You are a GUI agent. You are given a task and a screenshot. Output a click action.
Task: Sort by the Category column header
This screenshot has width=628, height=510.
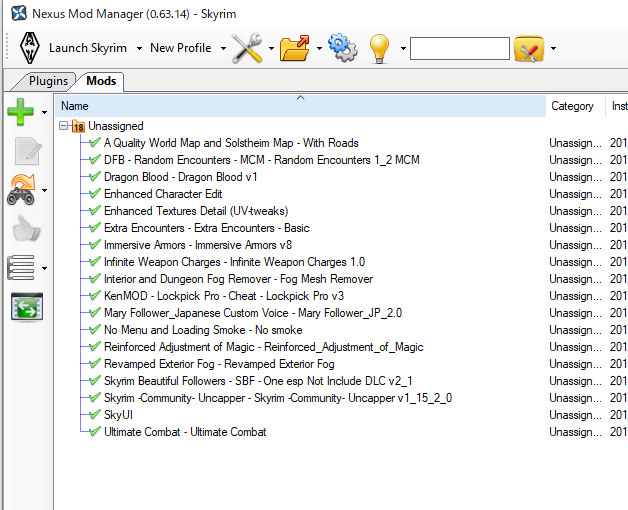572,106
